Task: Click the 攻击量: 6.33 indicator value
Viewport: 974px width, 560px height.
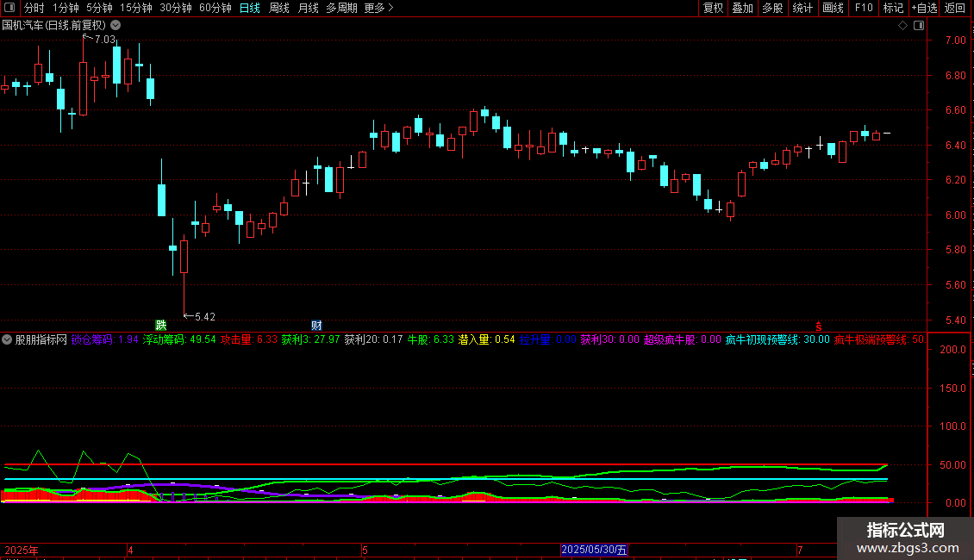Action: click(249, 339)
